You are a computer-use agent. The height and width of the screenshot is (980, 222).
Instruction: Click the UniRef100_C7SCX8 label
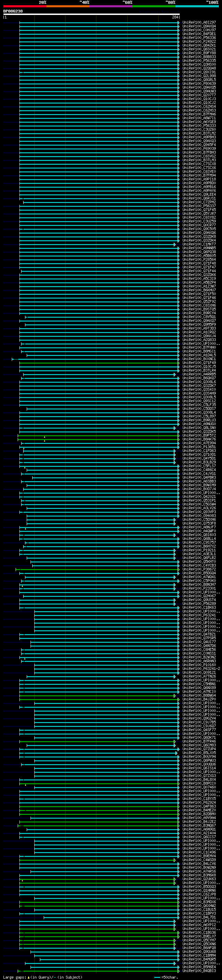tap(199, 164)
